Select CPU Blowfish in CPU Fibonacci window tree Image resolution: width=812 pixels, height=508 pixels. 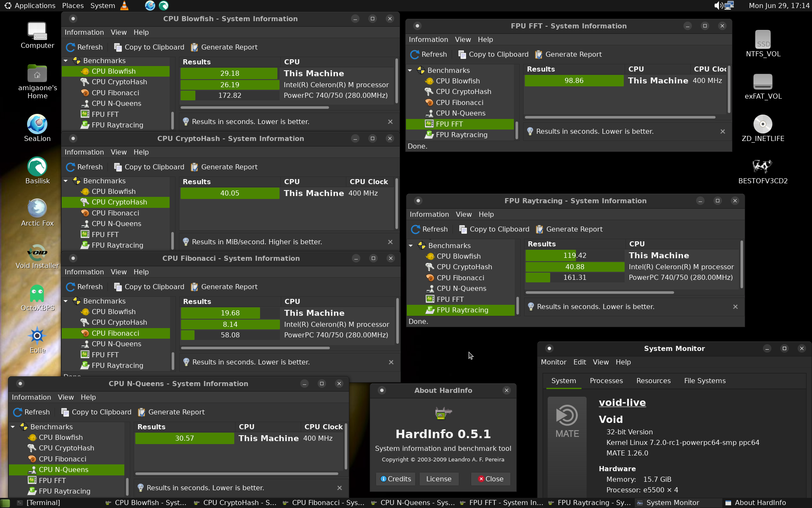click(113, 312)
